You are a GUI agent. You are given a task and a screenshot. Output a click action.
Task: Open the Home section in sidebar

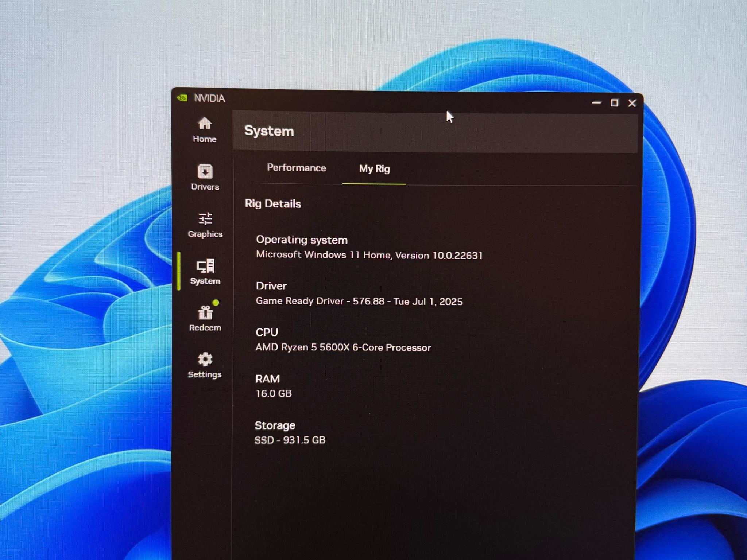(x=205, y=130)
